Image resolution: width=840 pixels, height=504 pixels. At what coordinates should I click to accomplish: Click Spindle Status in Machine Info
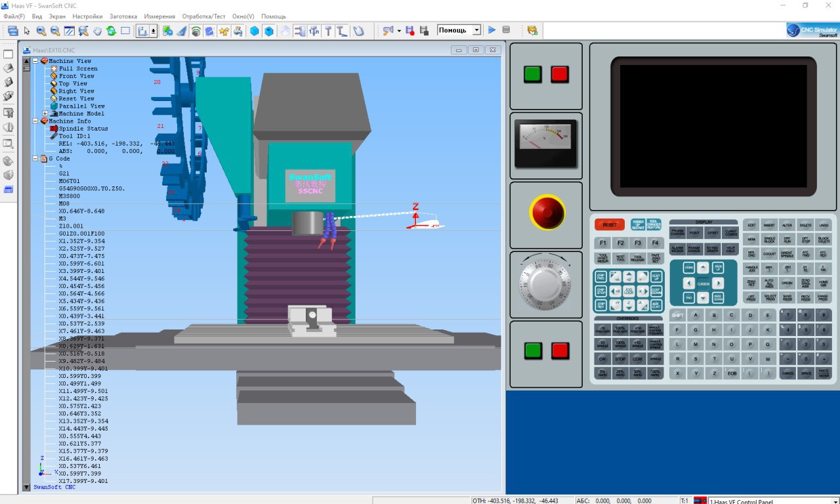pos(83,129)
